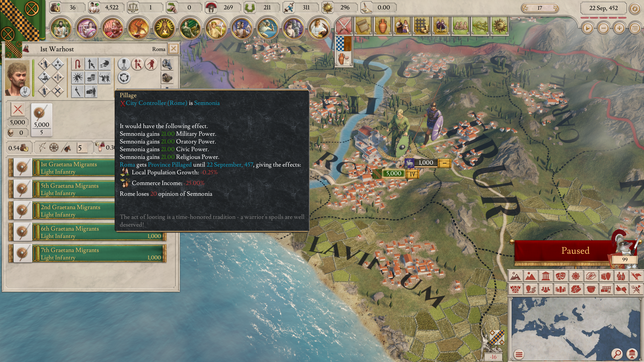Open the golden sun eye alert

(499, 25)
